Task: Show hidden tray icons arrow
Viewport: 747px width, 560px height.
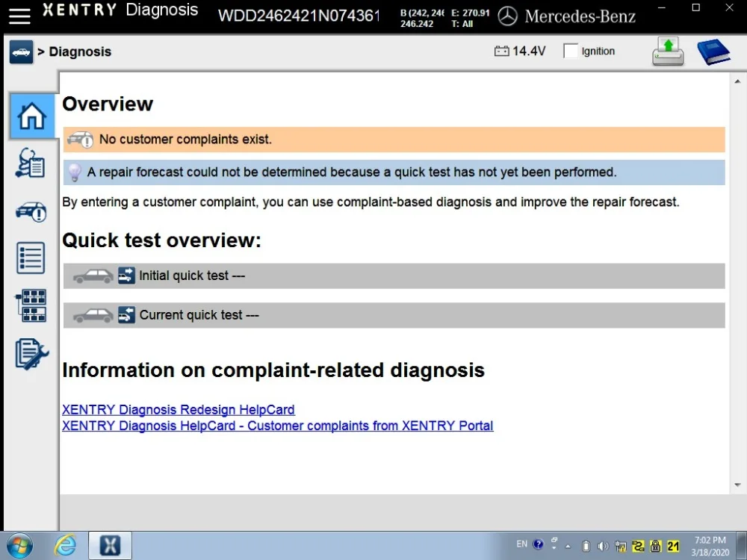Action: point(568,547)
